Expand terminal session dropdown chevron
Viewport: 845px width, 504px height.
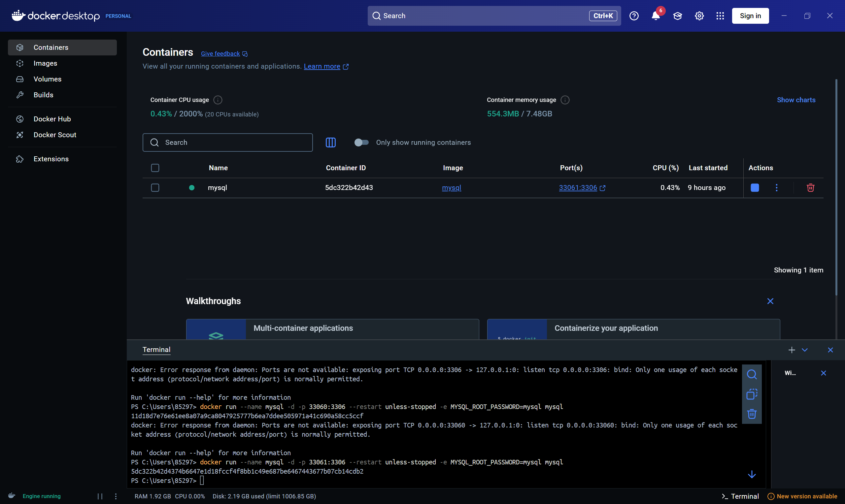coord(805,350)
